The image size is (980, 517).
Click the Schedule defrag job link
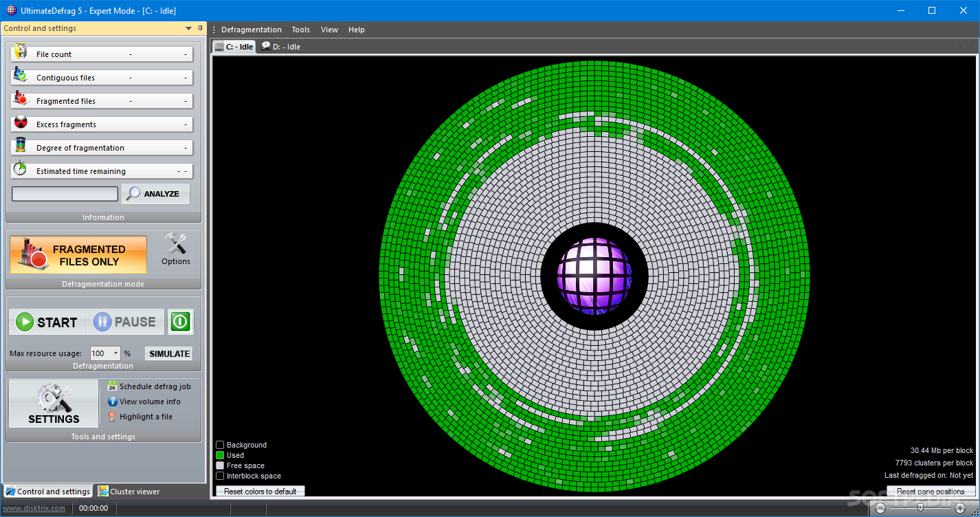[155, 386]
